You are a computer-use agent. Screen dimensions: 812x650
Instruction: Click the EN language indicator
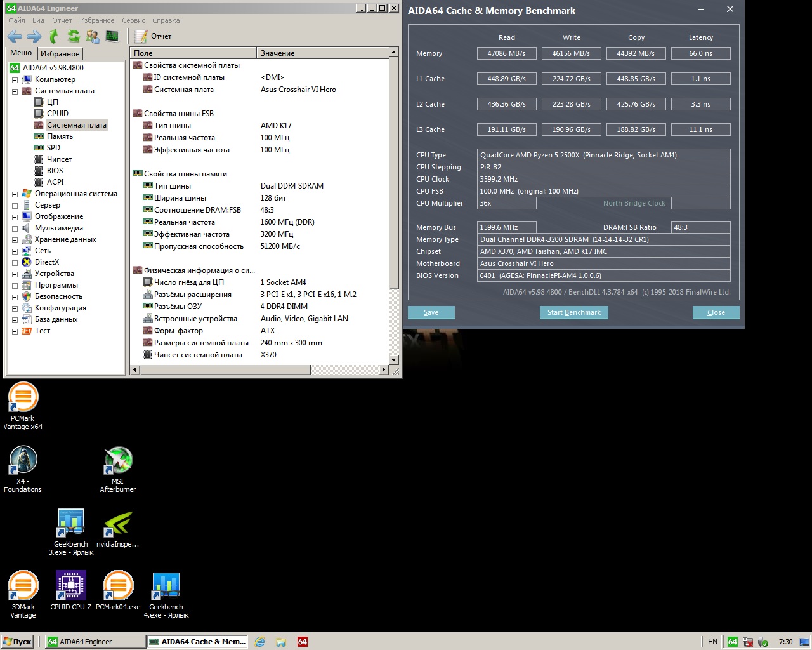[712, 642]
